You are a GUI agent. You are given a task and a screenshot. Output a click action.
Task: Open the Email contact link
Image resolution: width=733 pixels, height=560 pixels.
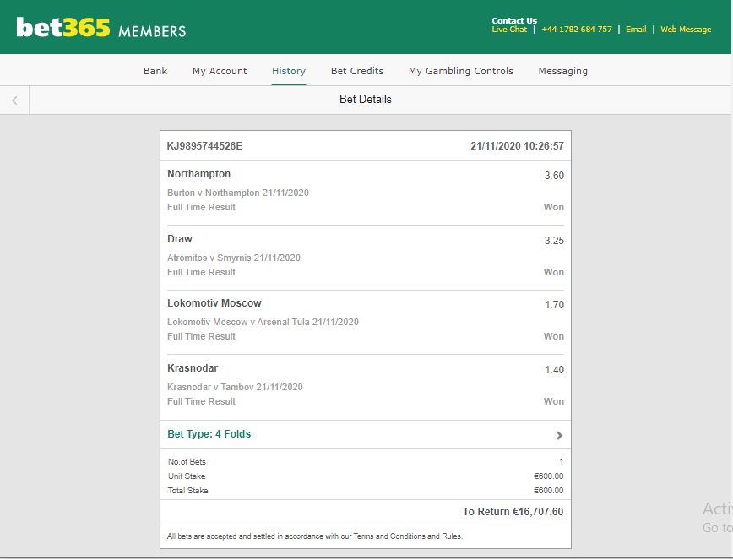[636, 30]
